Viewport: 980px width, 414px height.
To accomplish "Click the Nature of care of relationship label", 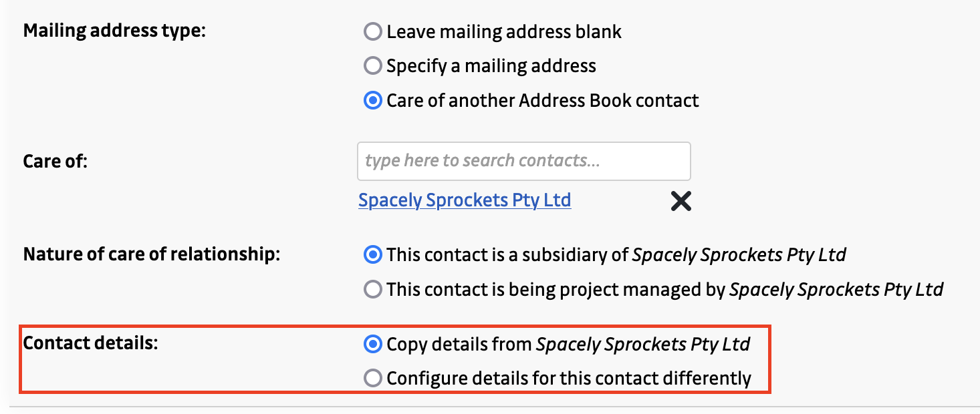I will pyautogui.click(x=151, y=254).
